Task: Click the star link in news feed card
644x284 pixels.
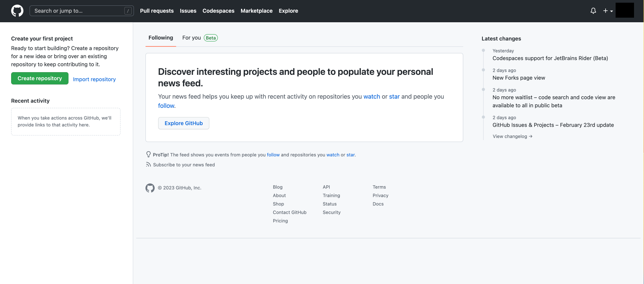Action: tap(395, 96)
